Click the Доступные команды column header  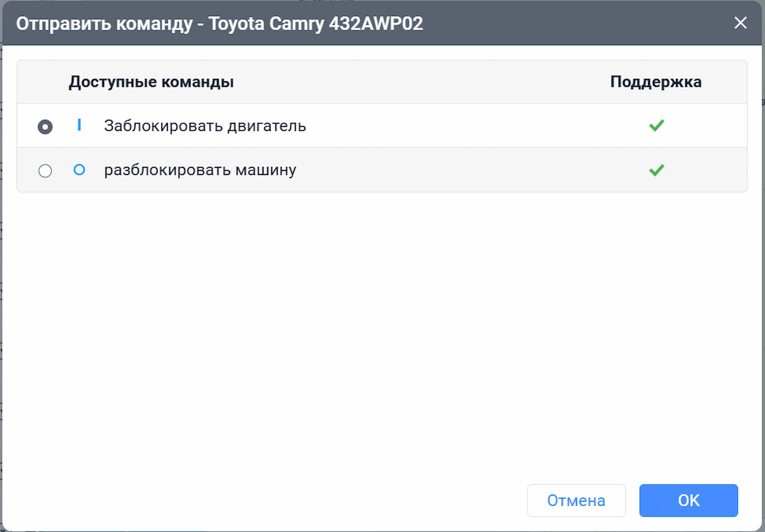pyautogui.click(x=151, y=82)
